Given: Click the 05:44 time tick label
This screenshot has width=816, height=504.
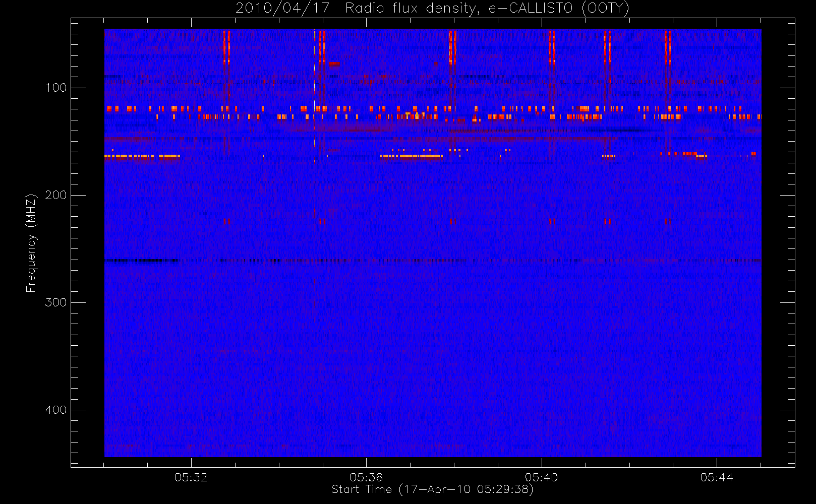Looking at the screenshot, I should 717,477.
